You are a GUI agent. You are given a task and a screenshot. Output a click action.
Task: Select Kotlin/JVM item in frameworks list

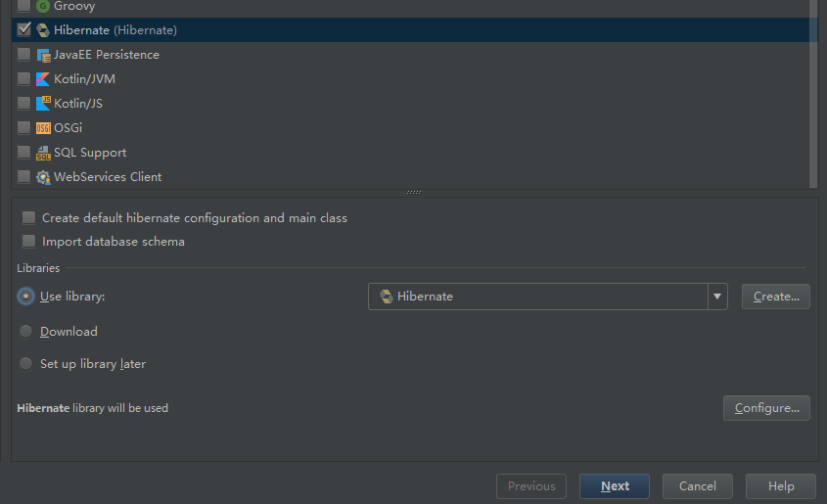pyautogui.click(x=84, y=79)
